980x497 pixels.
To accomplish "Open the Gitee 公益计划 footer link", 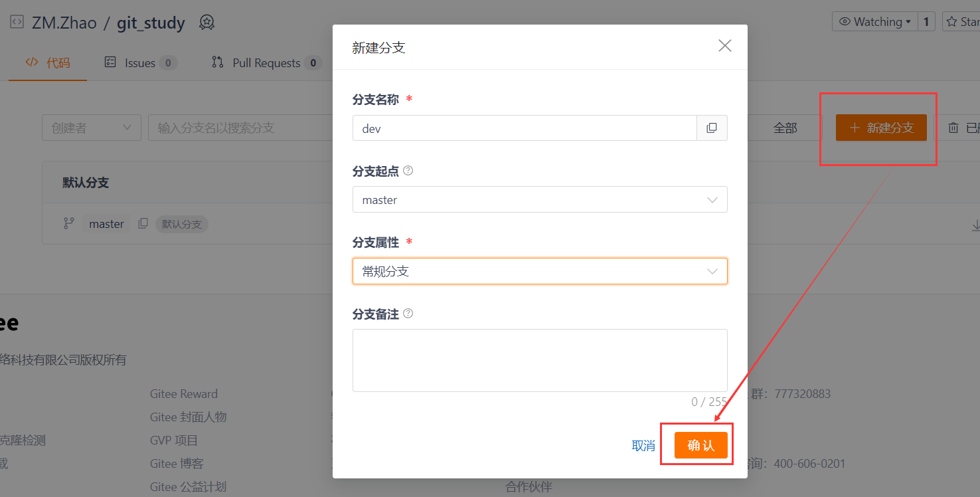I will point(188,487).
